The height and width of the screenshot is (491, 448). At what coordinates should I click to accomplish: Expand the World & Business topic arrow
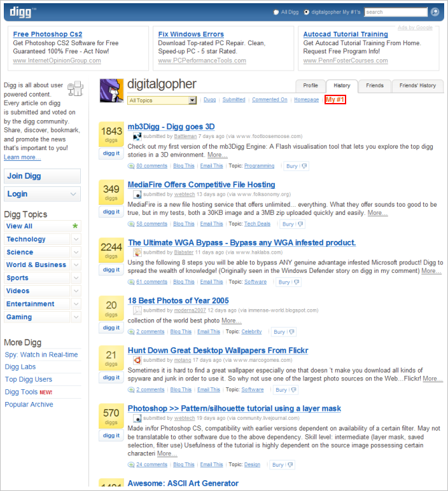tap(76, 265)
